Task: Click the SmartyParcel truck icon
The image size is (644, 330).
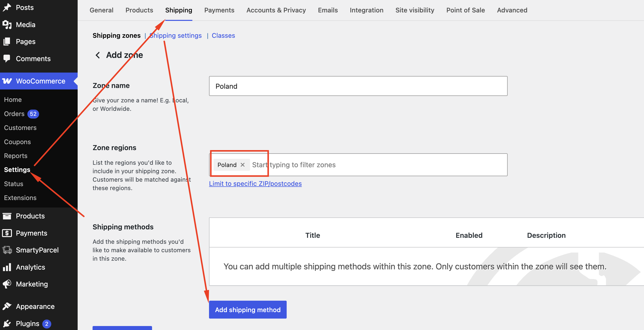Action: (x=7, y=250)
